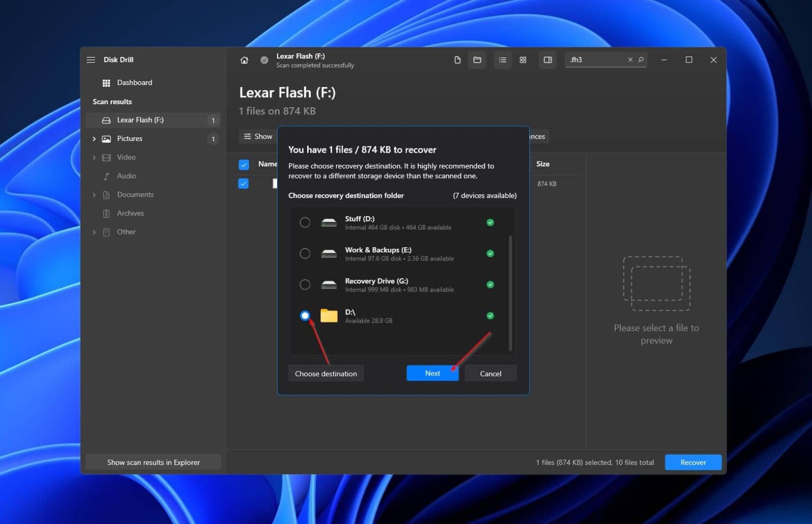The image size is (812, 524).
Task: Toggle the select-all checkbox in header
Action: (x=244, y=165)
